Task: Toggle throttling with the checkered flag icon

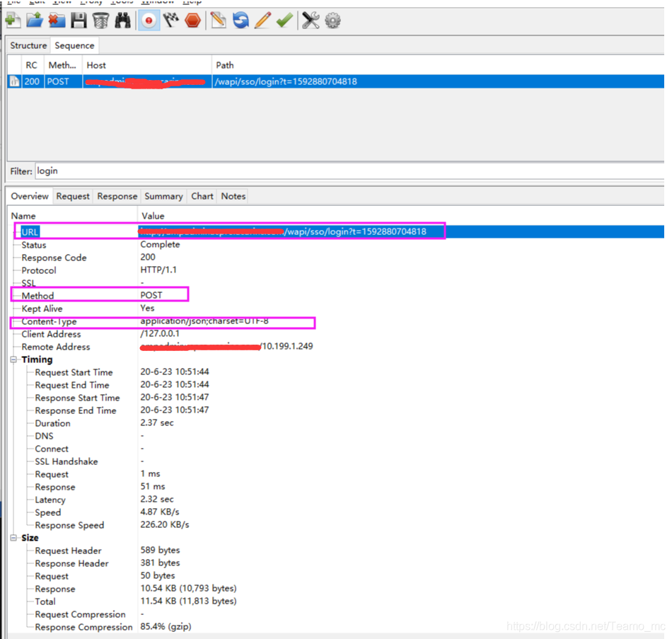Action: 171,20
